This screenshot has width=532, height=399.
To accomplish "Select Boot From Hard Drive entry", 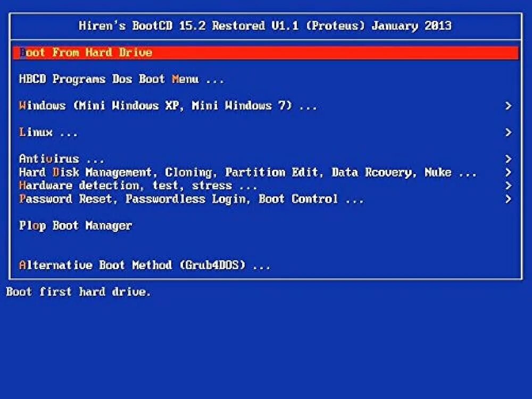I will pyautogui.click(x=265, y=53).
